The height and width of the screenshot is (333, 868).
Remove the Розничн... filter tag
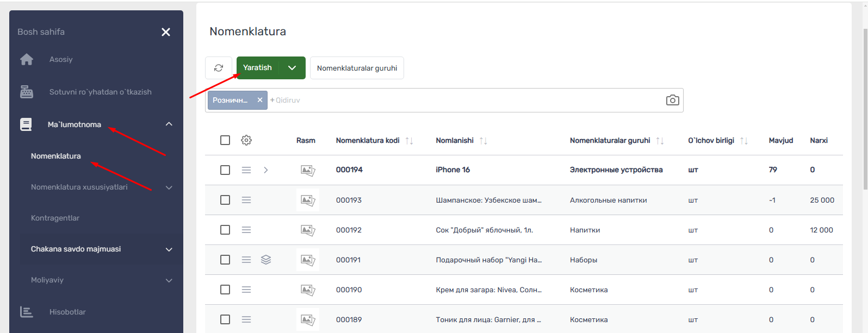[x=260, y=100]
